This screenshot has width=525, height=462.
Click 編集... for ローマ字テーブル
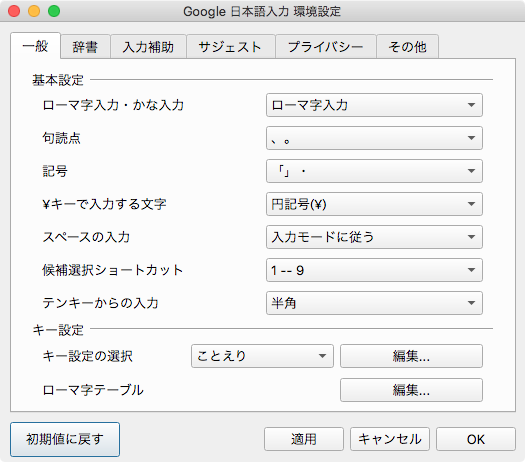411,390
